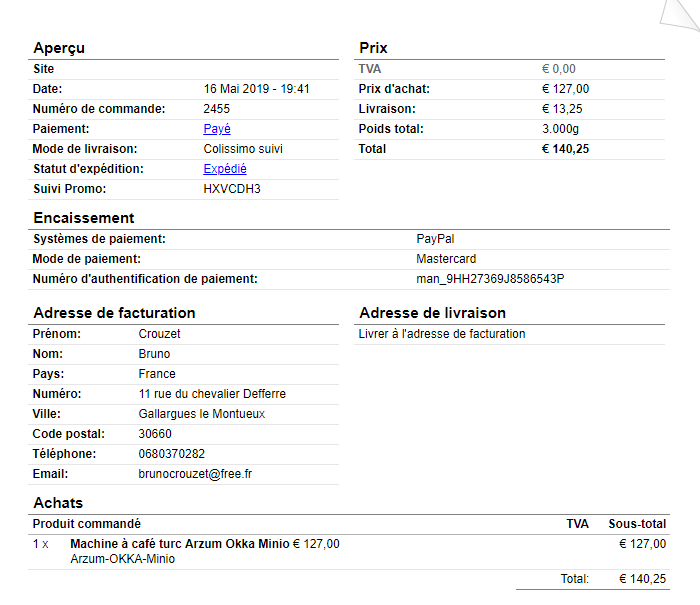
Task: Click authentication number man_9HH27369J8586543P
Action: pyautogui.click(x=490, y=279)
